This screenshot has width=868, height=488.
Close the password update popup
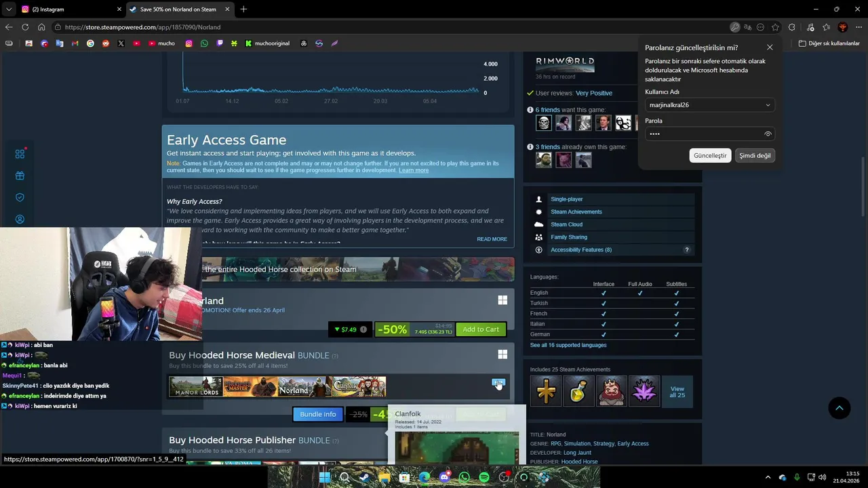pyautogui.click(x=770, y=47)
